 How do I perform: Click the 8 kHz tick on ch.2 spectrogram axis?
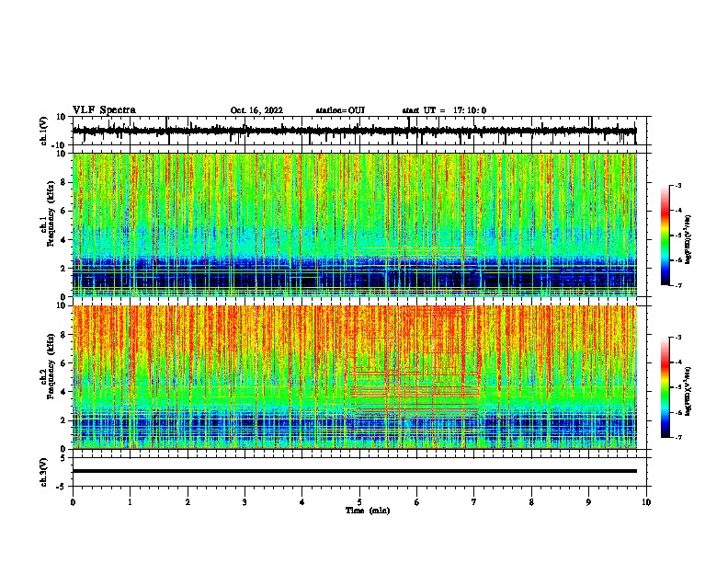(63, 335)
